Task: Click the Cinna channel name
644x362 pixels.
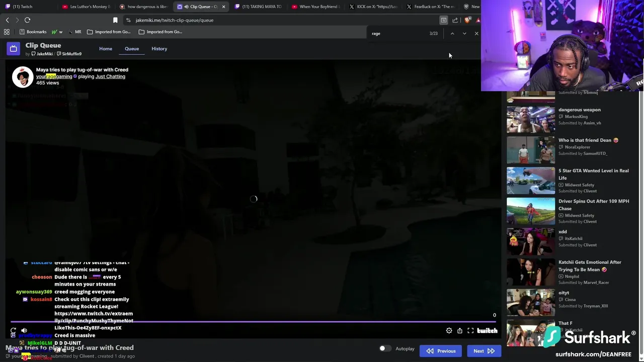Action: pyautogui.click(x=570, y=300)
